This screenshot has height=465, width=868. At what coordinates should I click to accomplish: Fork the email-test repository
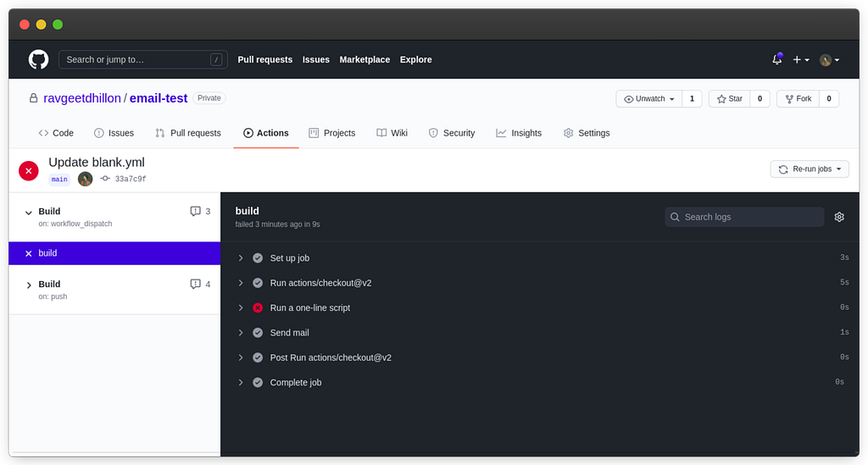[798, 99]
